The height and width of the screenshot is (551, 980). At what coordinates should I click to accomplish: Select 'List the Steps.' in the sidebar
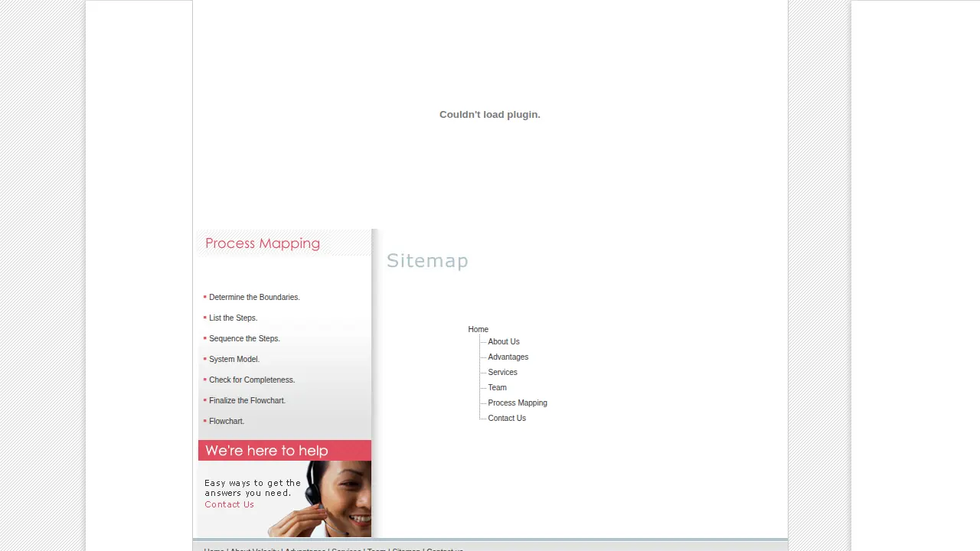click(233, 318)
